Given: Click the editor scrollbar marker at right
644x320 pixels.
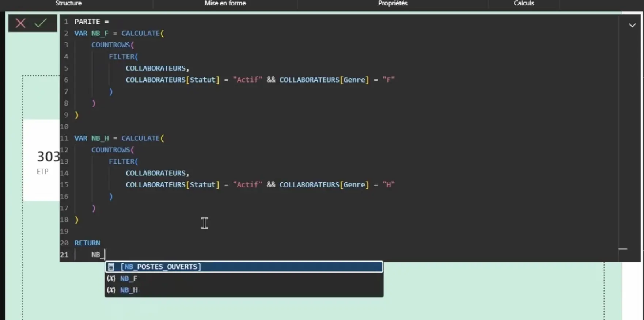Looking at the screenshot, I should point(623,249).
